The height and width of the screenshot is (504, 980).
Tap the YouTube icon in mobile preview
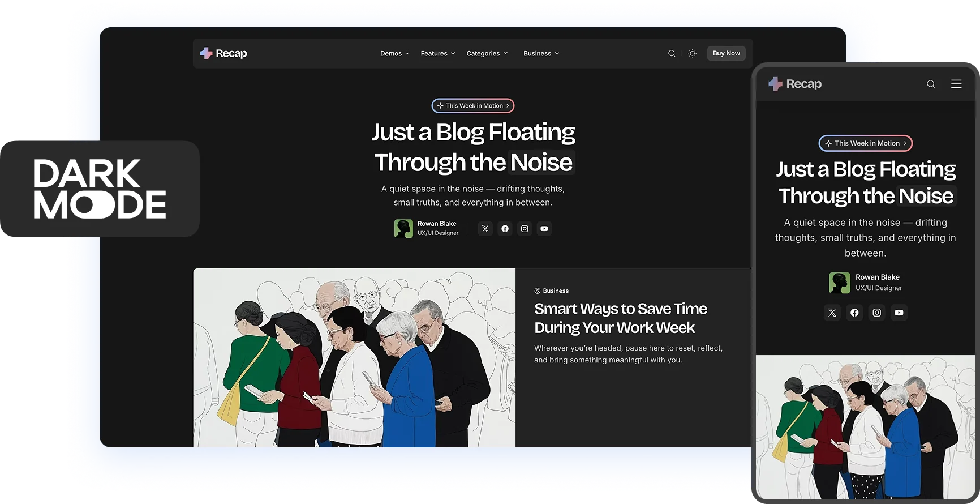[899, 313]
